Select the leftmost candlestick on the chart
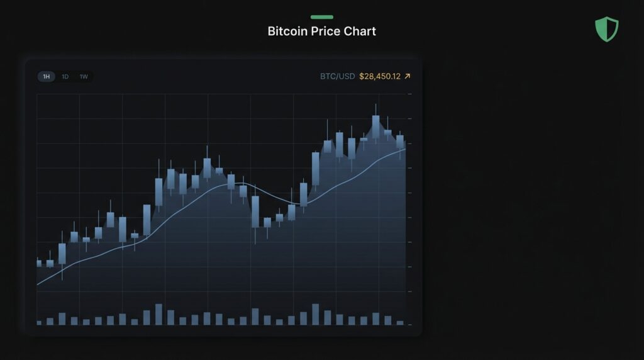Screen dimensions: 644x360 click(39, 263)
